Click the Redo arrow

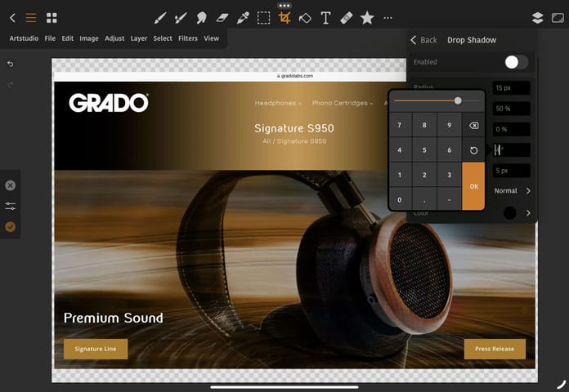[10, 85]
